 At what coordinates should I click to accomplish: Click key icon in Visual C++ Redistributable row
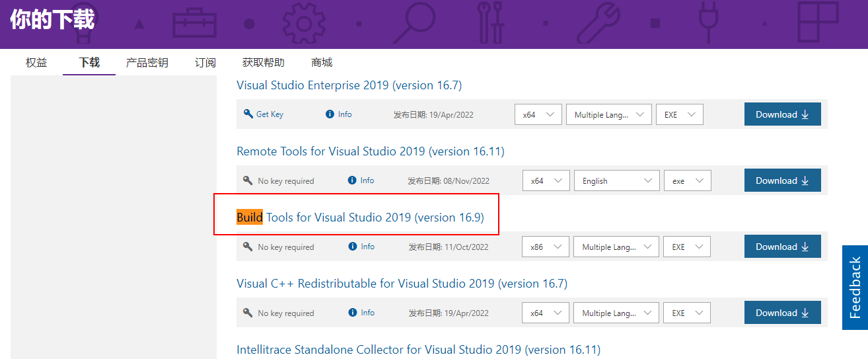pyautogui.click(x=248, y=312)
